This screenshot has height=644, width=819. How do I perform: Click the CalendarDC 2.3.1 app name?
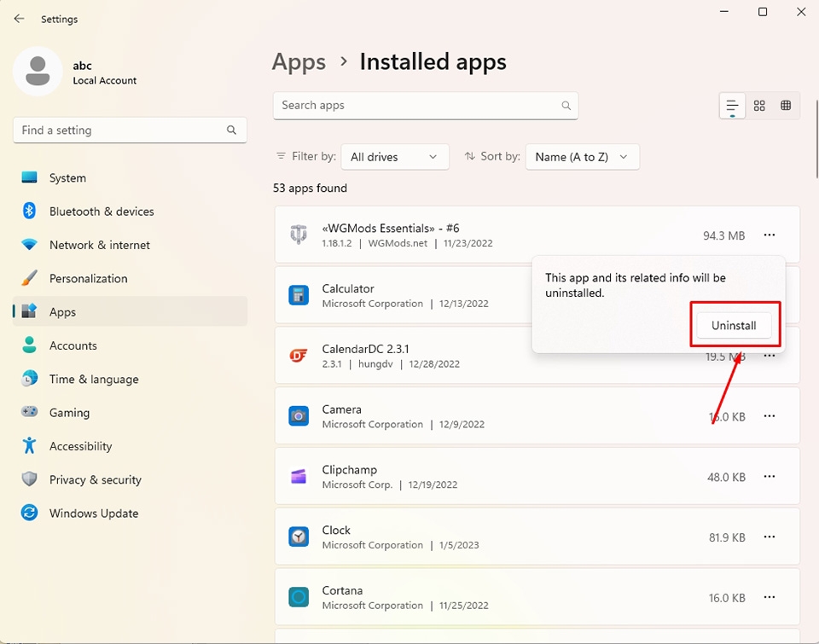click(365, 349)
